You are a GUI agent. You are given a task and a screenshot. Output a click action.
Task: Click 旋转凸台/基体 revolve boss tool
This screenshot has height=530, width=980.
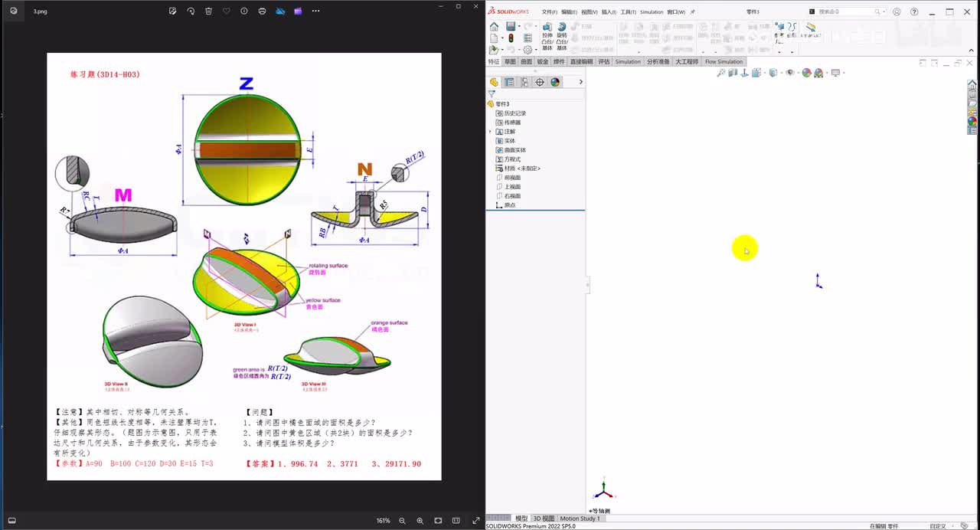pyautogui.click(x=562, y=36)
